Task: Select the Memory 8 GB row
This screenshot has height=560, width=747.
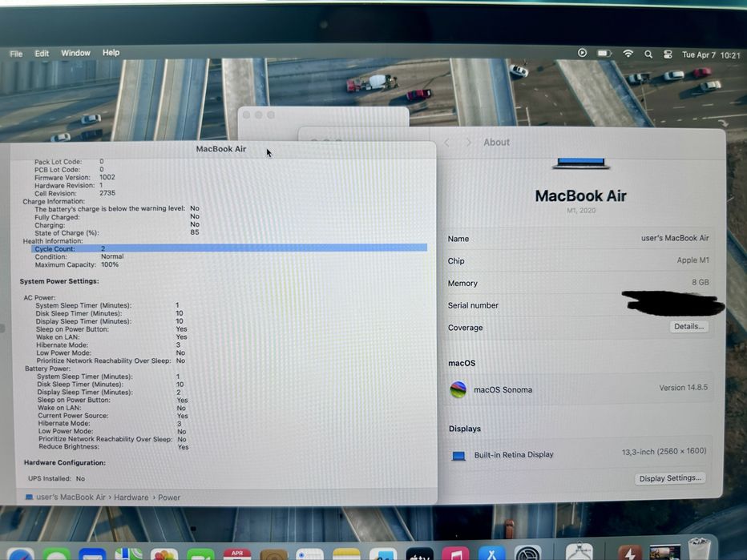Action: (x=579, y=283)
